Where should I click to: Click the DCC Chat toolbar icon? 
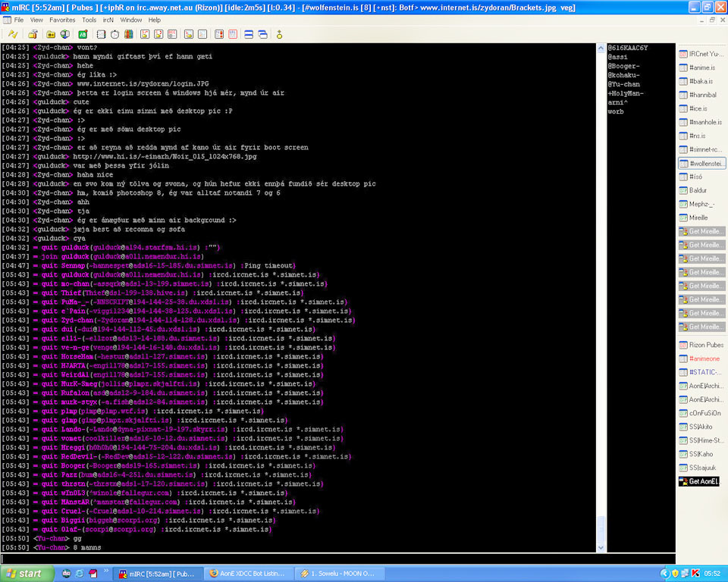pyautogui.click(x=158, y=34)
